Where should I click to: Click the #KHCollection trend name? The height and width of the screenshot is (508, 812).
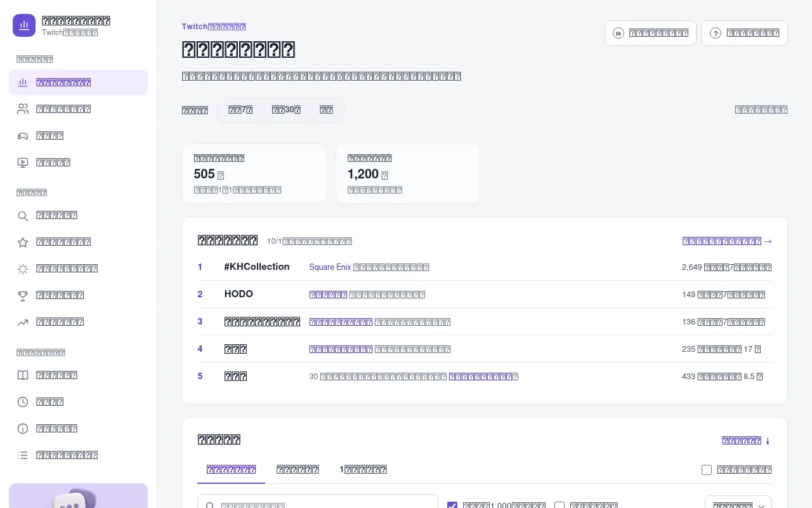coord(257,267)
